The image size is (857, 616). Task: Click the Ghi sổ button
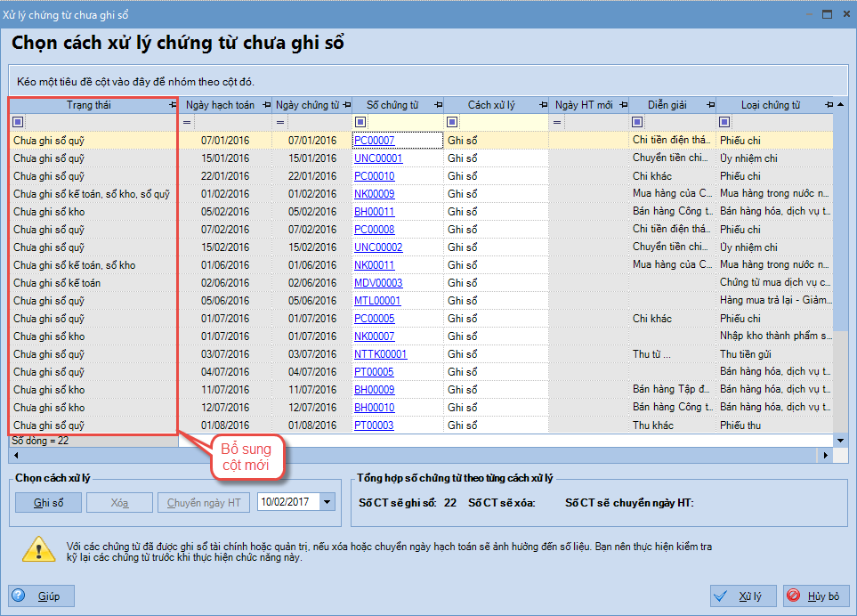49,502
